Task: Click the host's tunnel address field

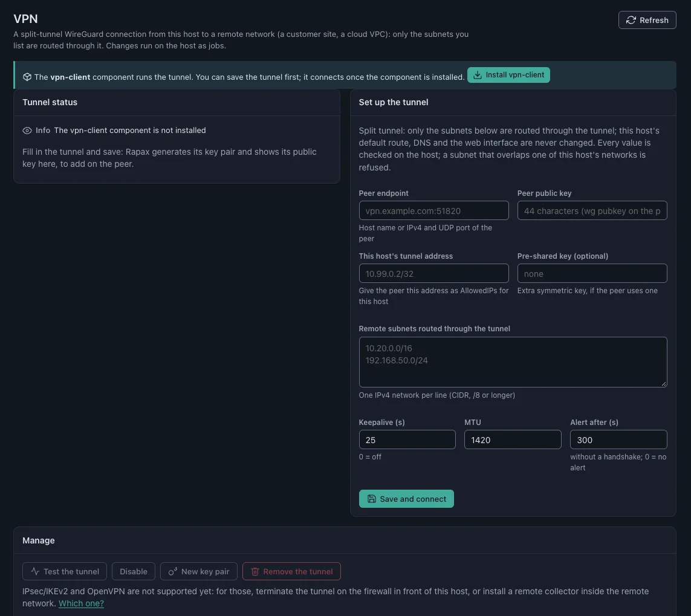Action: click(x=433, y=274)
